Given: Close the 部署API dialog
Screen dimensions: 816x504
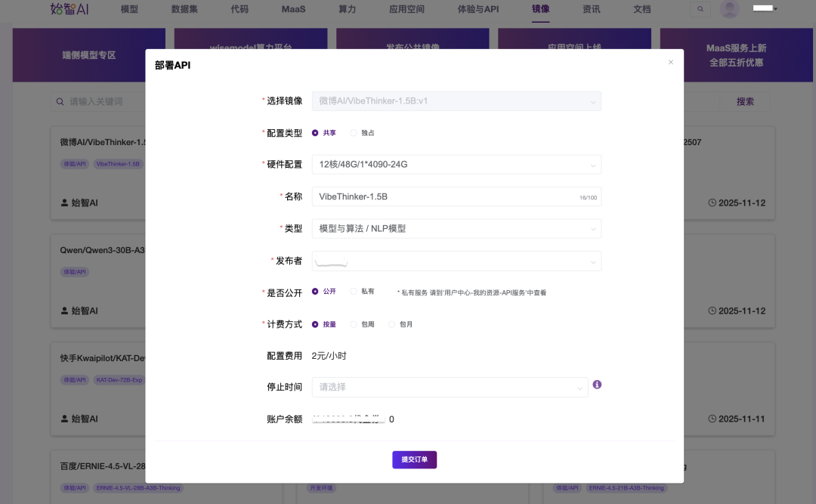Looking at the screenshot, I should tap(671, 62).
